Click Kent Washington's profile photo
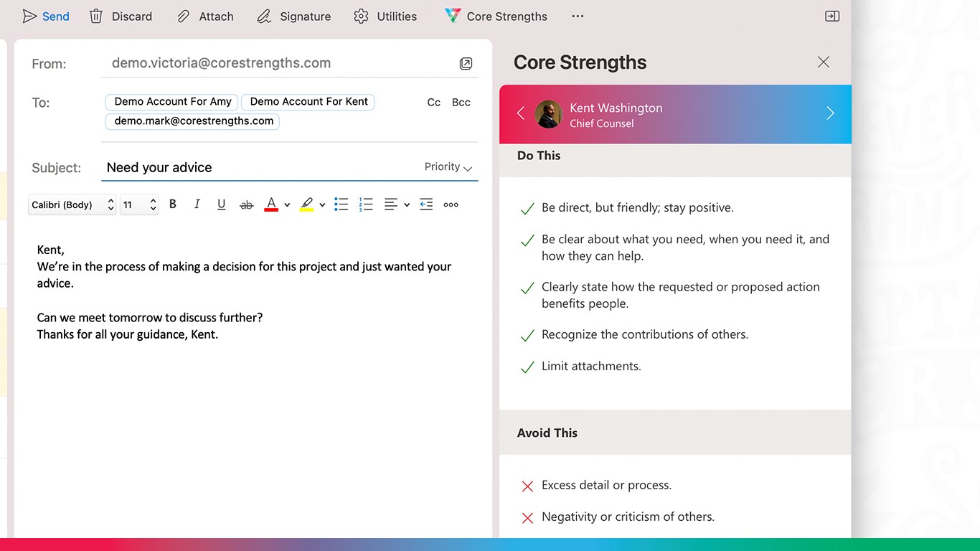Screen dimensions: 980x551 click(x=549, y=114)
